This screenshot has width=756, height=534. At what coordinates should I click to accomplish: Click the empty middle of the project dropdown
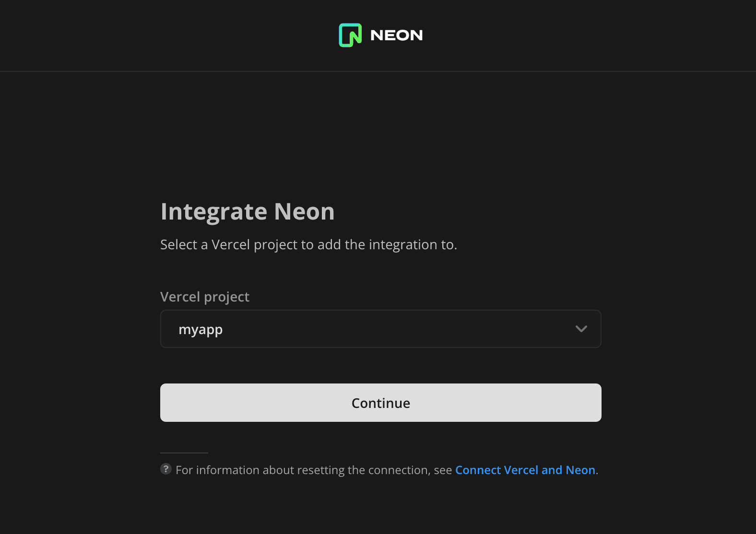point(384,329)
